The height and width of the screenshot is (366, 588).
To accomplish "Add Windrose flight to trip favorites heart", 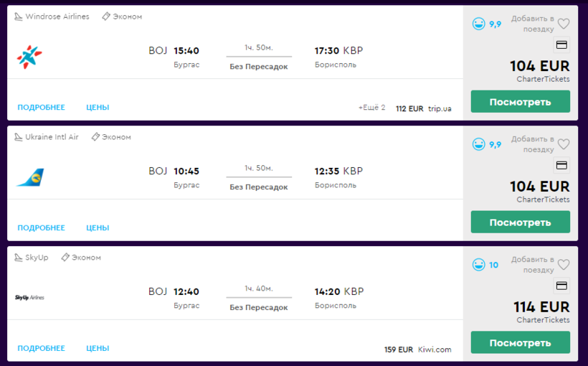I will 564,24.
